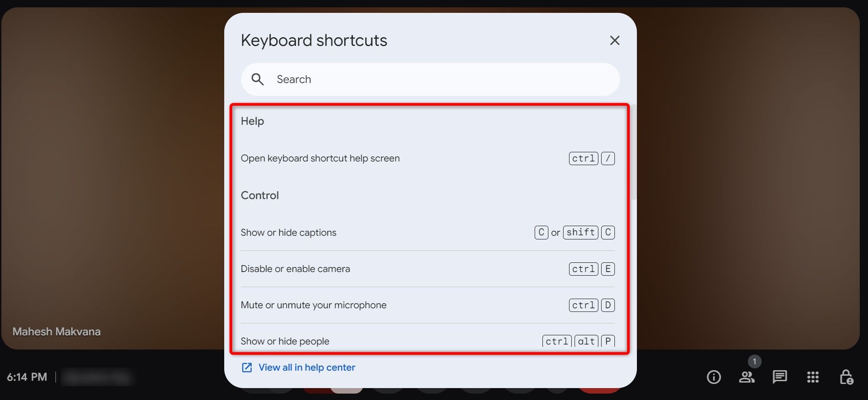Select Mute or unmute your microphone row
Screen dimensions: 868x400
point(314,305)
